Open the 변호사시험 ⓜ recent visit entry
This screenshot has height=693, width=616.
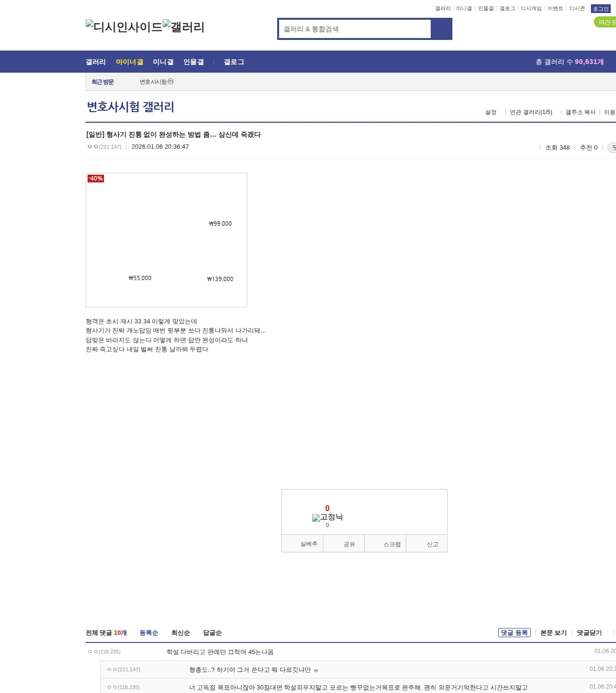coord(156,82)
